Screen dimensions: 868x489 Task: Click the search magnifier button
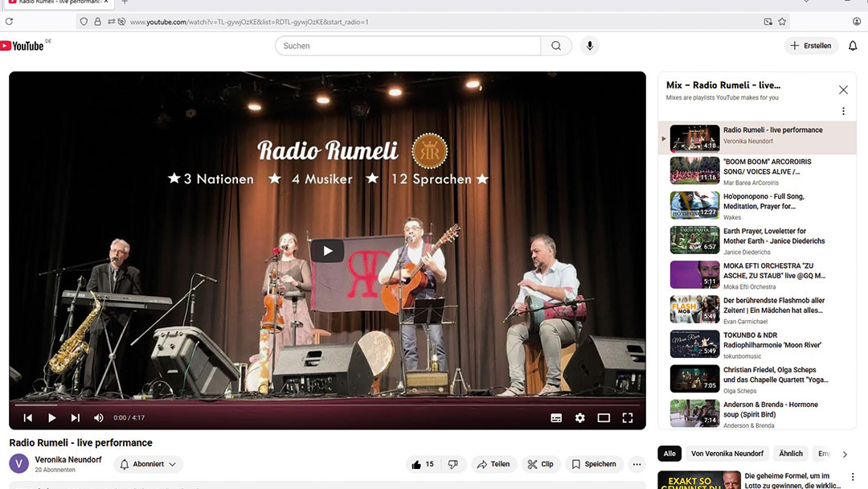click(555, 46)
